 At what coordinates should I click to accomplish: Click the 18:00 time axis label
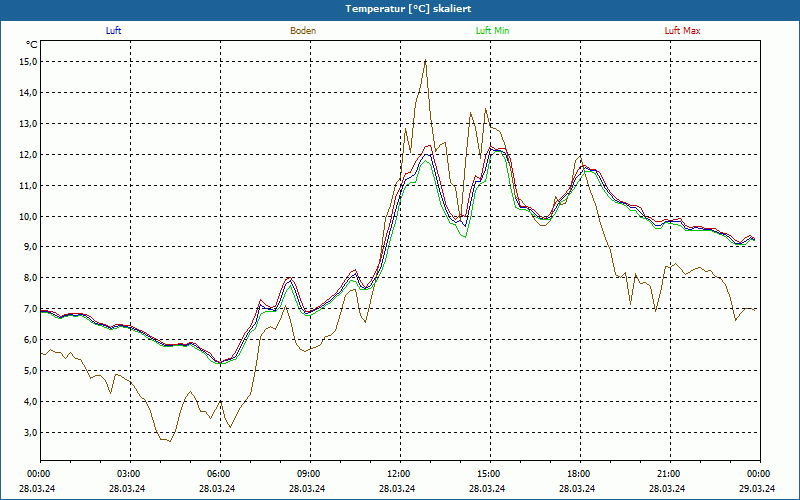click(x=578, y=474)
